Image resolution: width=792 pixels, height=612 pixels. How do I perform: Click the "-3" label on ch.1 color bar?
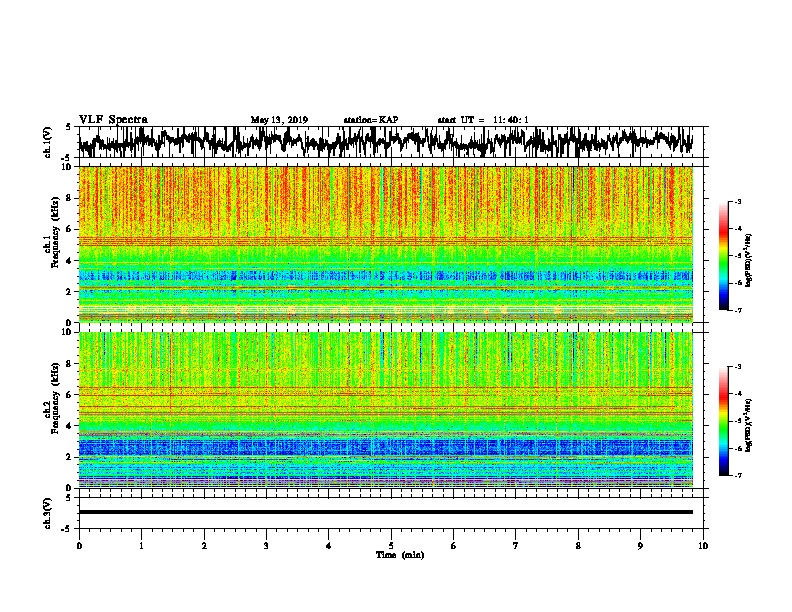coord(738,201)
